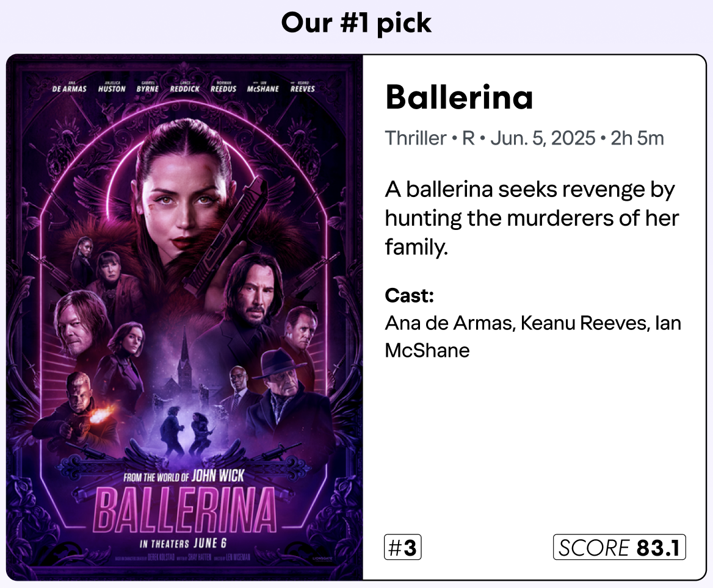Click the movie synopsis about seeking revenge
This screenshot has width=713, height=588.
tap(531, 218)
